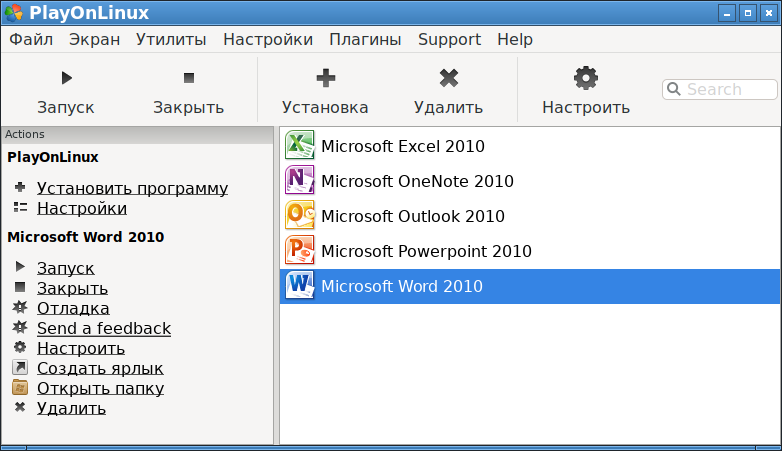Click the Удалить cross icon in toolbar
Screen dimensions: 782x451
(449, 78)
